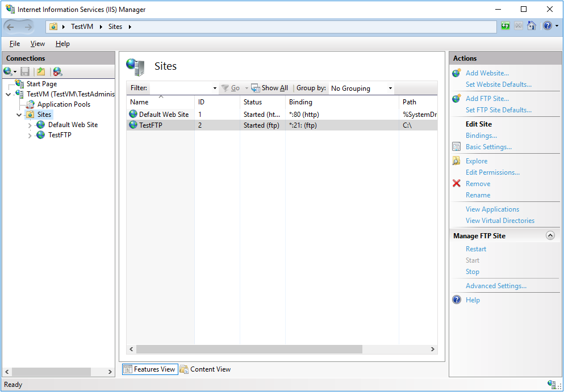The height and width of the screenshot is (392, 564).
Task: Click the Start Page icon in tree
Action: [20, 84]
